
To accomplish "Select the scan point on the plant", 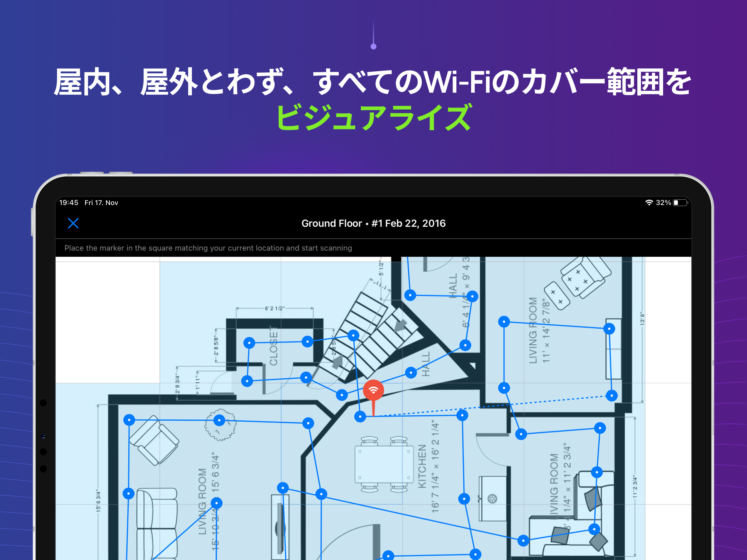I will click(x=220, y=421).
